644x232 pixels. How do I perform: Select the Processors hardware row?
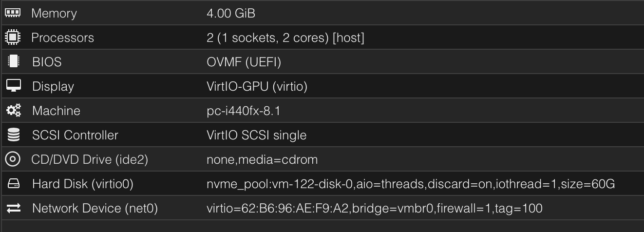click(322, 38)
